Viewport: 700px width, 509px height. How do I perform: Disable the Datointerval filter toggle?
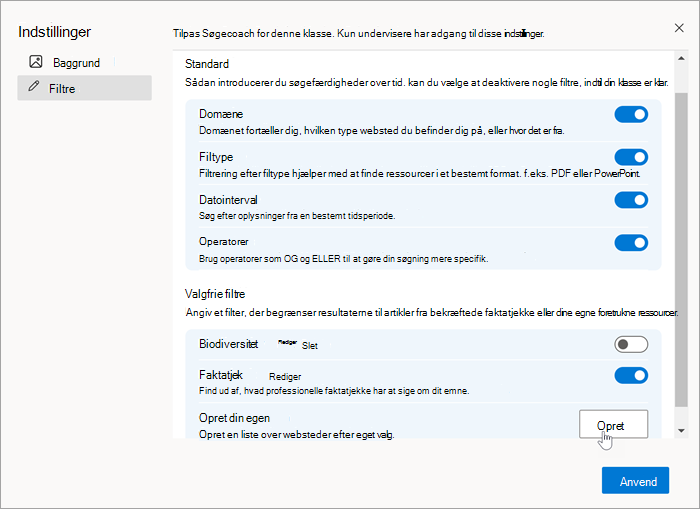[x=631, y=200]
